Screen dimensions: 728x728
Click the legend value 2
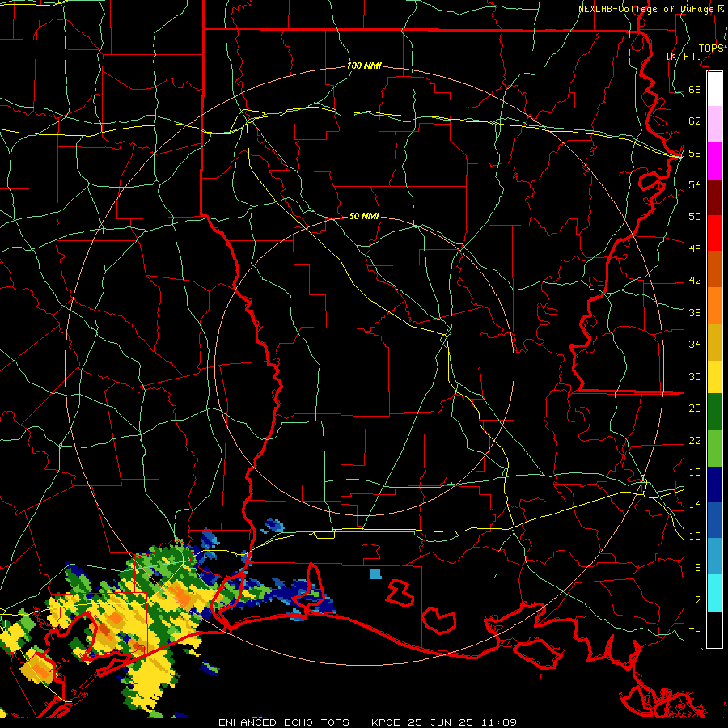[x=698, y=600]
